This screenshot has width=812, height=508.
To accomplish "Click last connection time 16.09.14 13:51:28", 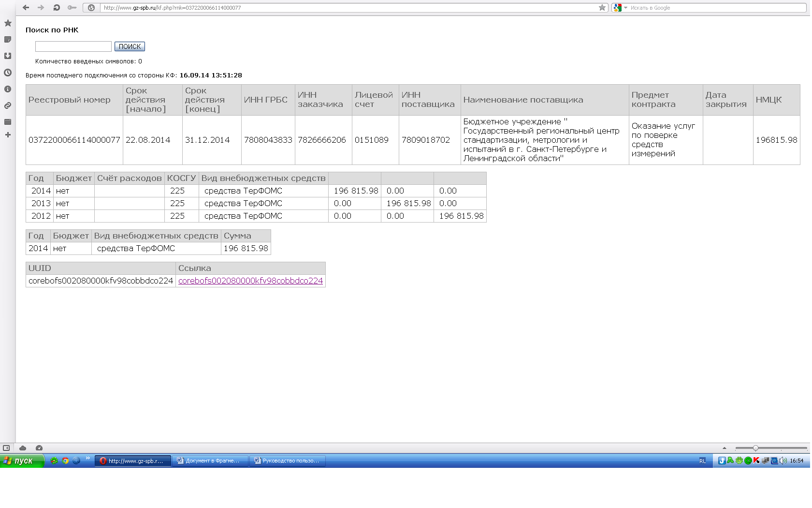I will click(x=211, y=75).
